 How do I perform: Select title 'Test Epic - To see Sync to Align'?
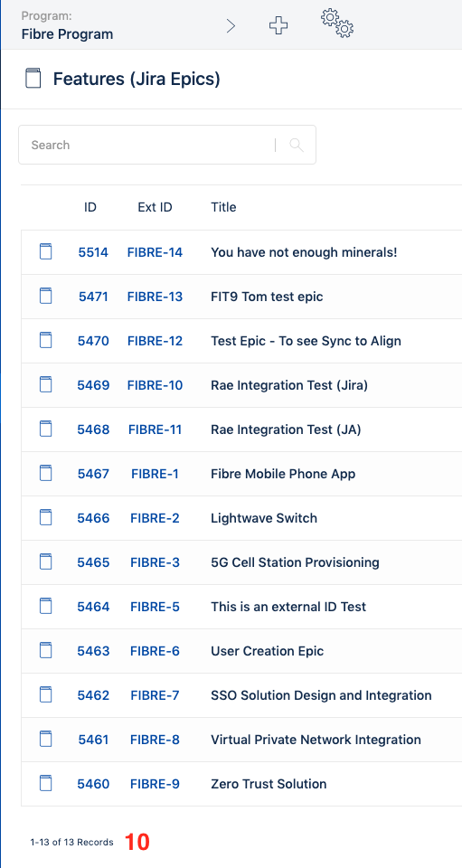pos(306,341)
